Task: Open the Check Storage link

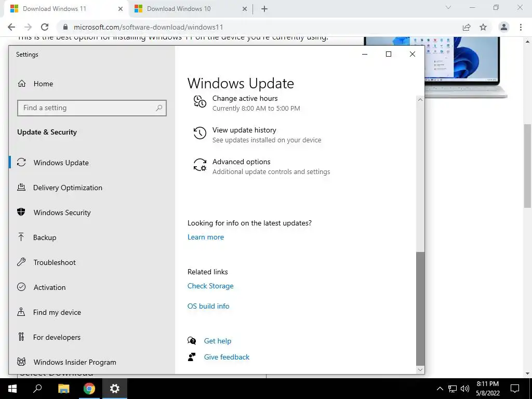Action: [210, 286]
